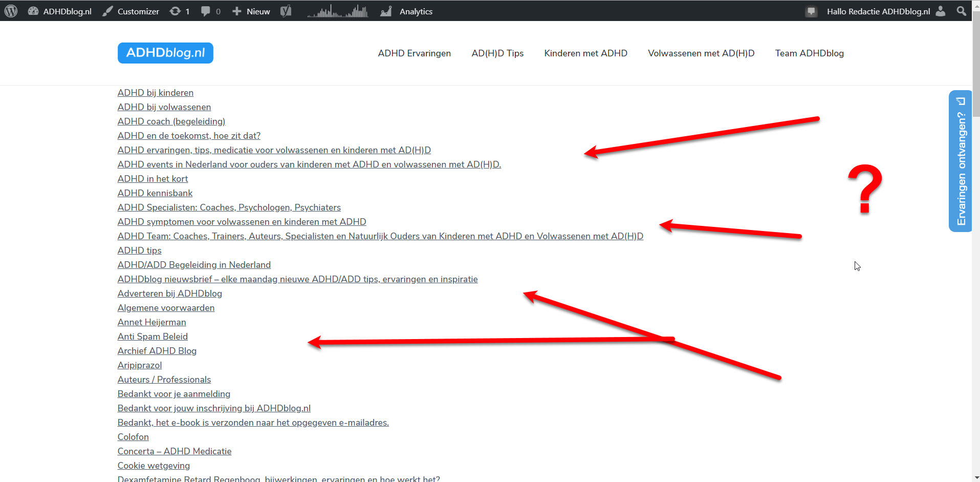Click the notifications speech bubble icon
The image size is (980, 482).
(811, 11)
